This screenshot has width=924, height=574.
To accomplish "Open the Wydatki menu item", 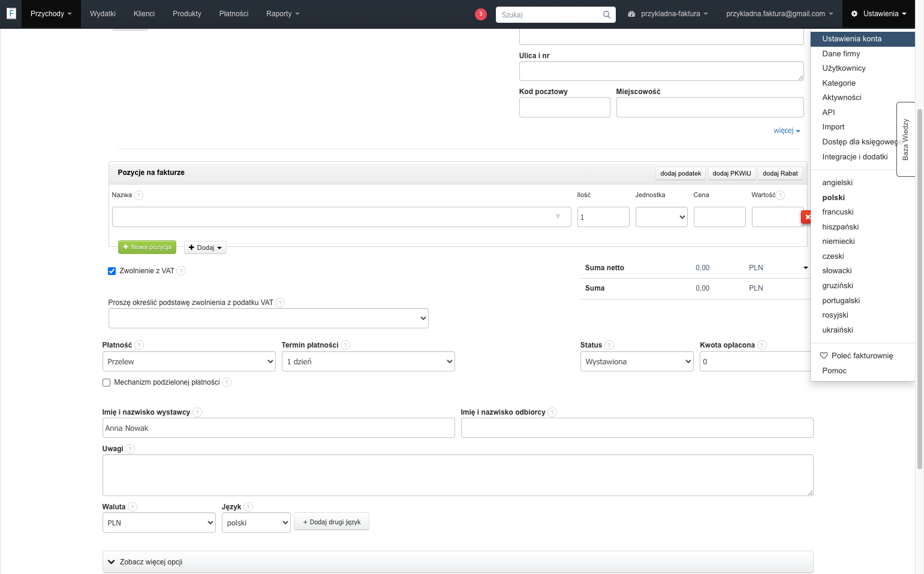I will (x=103, y=14).
